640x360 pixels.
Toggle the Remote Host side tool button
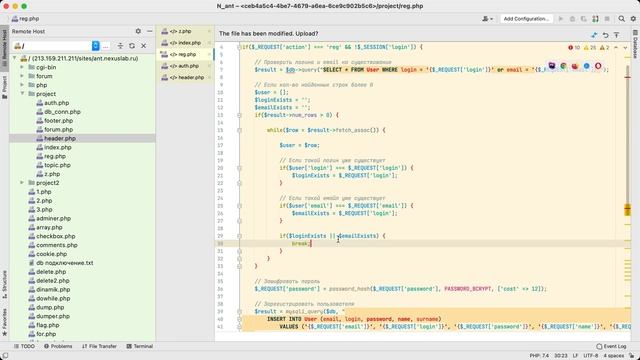pos(4,48)
